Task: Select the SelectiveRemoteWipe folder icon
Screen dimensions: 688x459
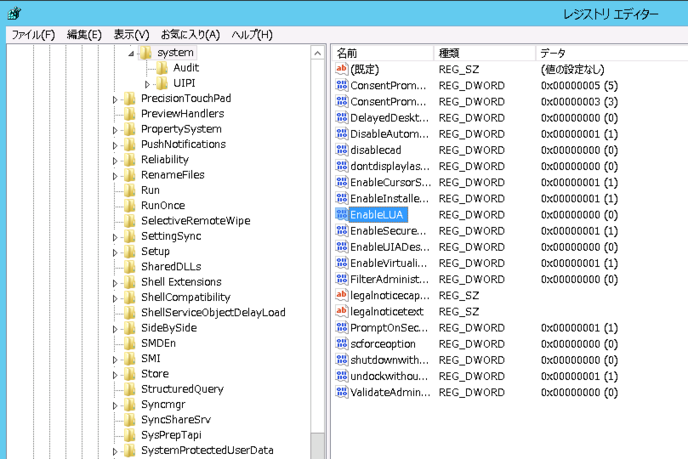Action: [x=129, y=221]
